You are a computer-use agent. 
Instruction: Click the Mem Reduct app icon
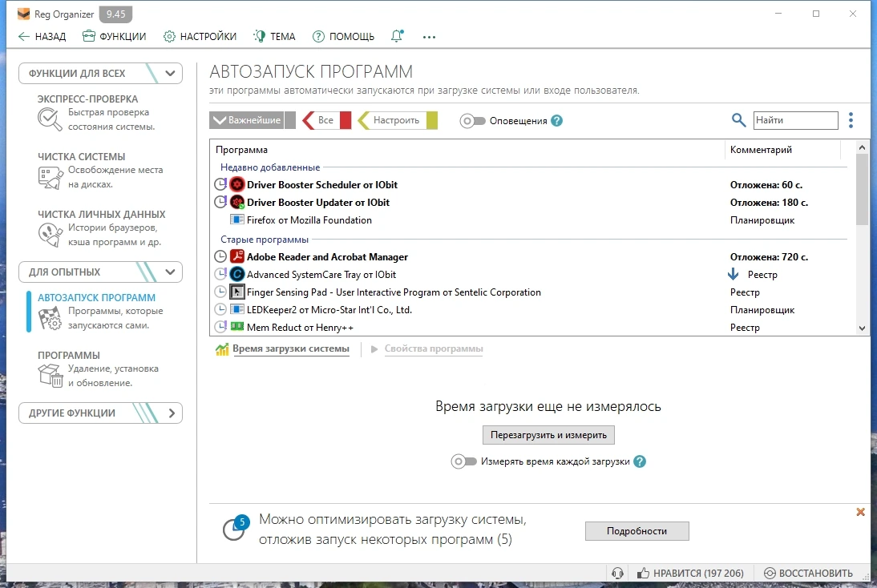point(237,326)
